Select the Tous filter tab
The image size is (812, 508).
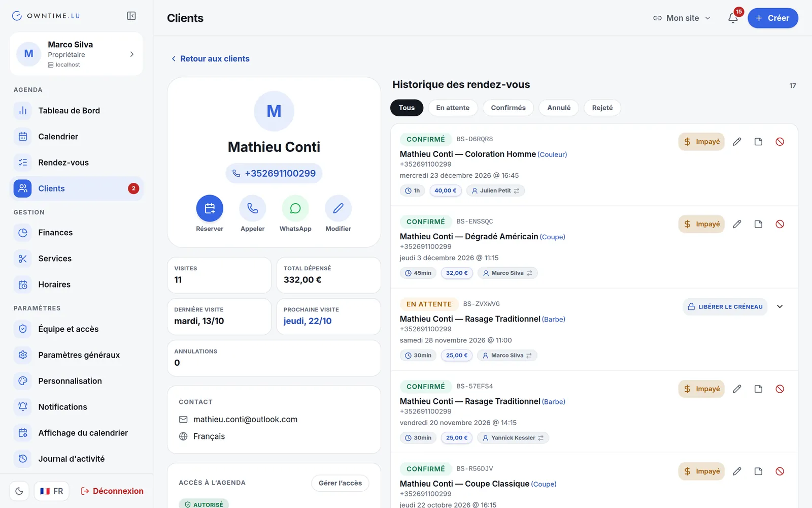(407, 108)
